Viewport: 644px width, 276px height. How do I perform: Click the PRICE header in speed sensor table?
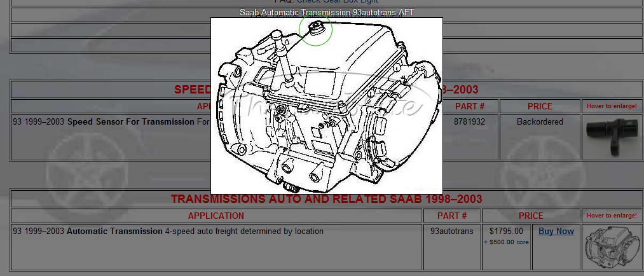pyautogui.click(x=540, y=106)
